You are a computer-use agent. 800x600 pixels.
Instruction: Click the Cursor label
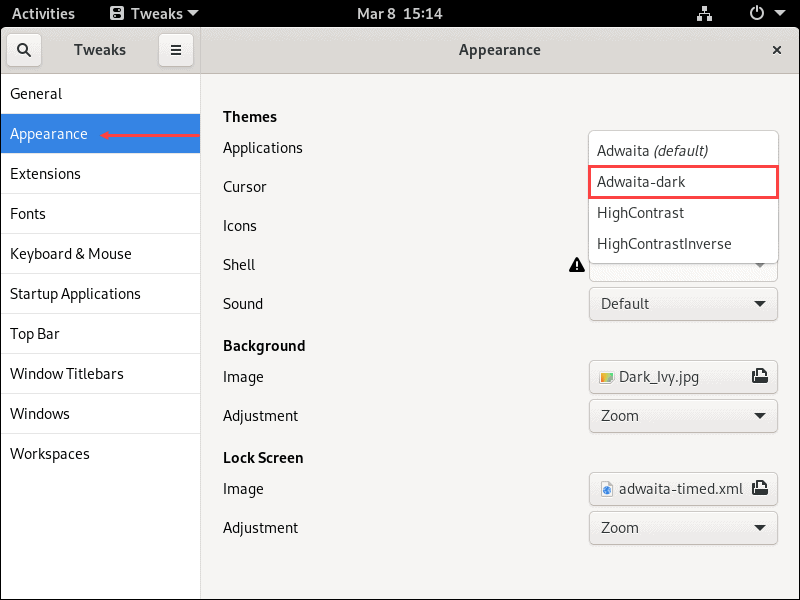pyautogui.click(x=244, y=187)
